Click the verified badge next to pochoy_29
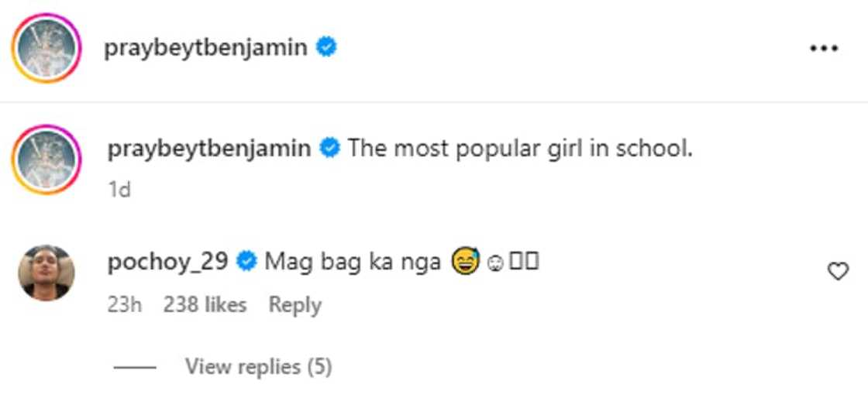Screen dimensions: 868x398 pyautogui.click(x=246, y=262)
